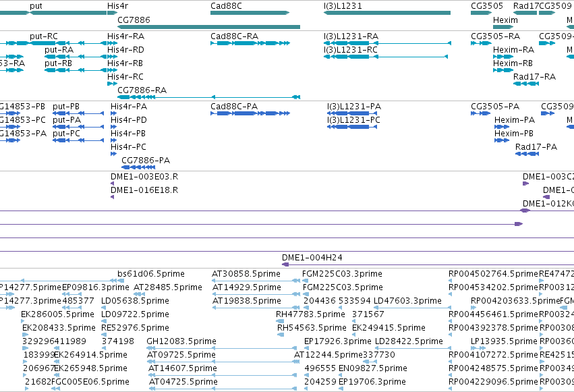Image resolution: width=574 pixels, height=392 pixels.
Task: Click the CG7886 gene label
Action: click(x=134, y=20)
